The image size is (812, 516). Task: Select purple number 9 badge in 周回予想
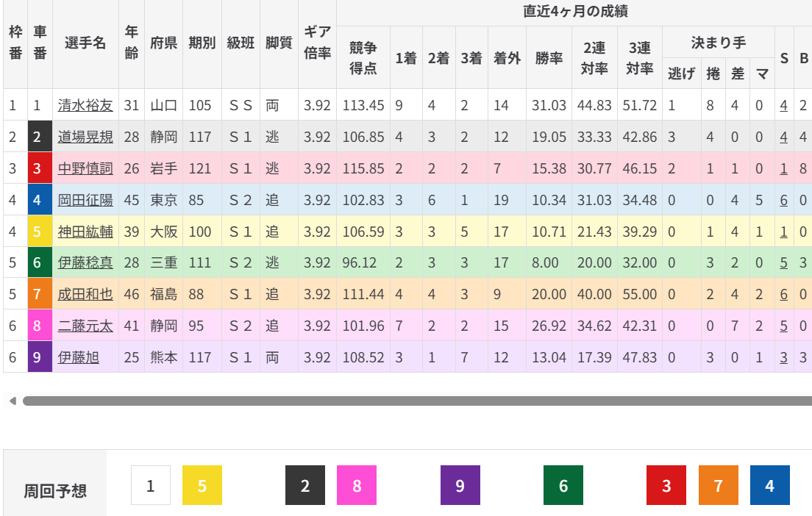(460, 485)
